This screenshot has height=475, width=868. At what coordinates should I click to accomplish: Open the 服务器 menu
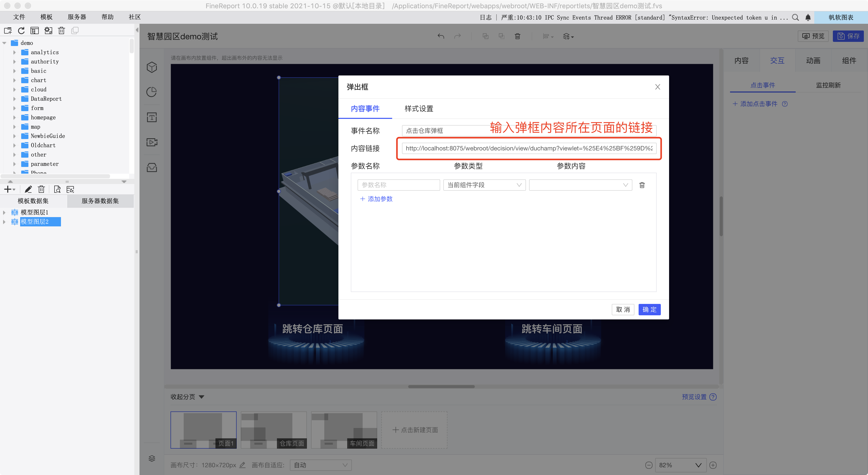[x=77, y=17]
